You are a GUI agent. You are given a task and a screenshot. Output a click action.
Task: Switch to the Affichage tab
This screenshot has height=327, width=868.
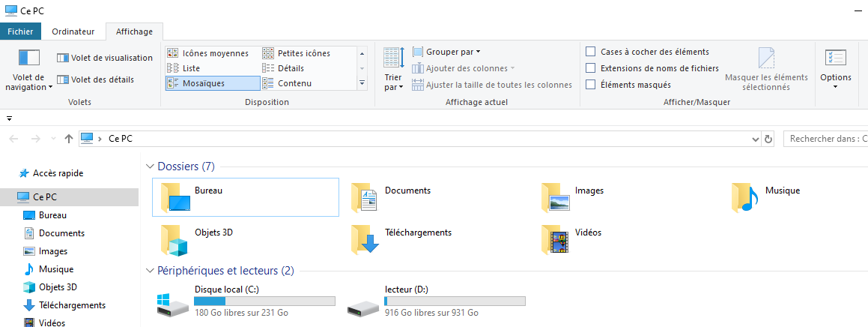pos(134,31)
